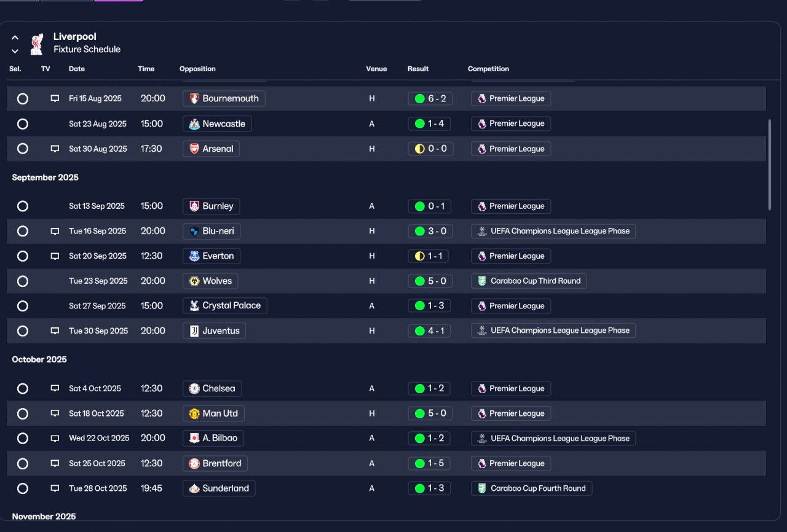Click yellow draw indicator for Arsenal result

pos(420,149)
